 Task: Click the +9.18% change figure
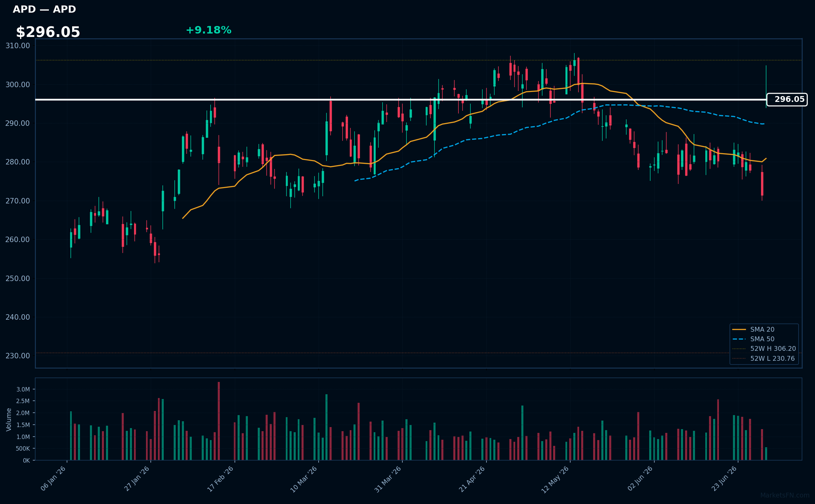pos(209,30)
